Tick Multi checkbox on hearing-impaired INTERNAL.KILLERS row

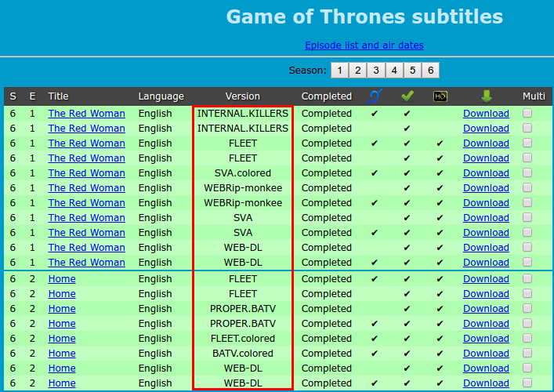[527, 113]
